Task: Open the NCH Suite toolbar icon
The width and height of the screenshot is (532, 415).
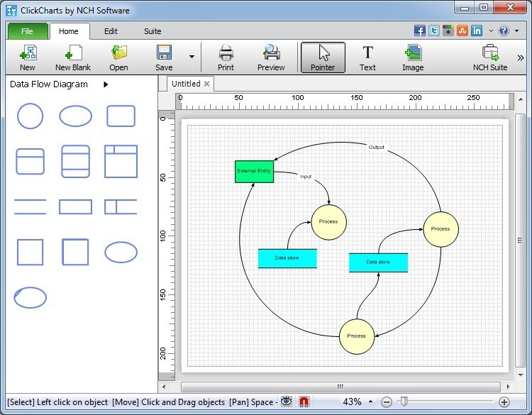Action: point(490,57)
